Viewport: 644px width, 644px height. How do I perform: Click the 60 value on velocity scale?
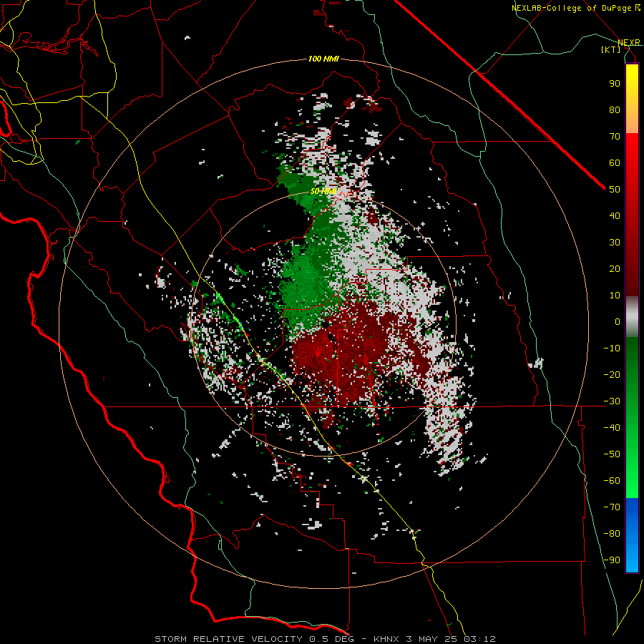pyautogui.click(x=615, y=163)
